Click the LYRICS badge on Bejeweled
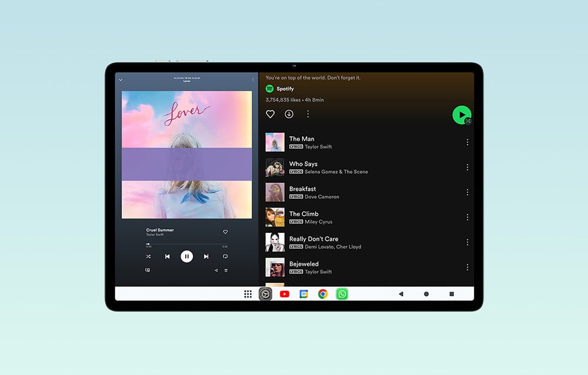 (296, 272)
